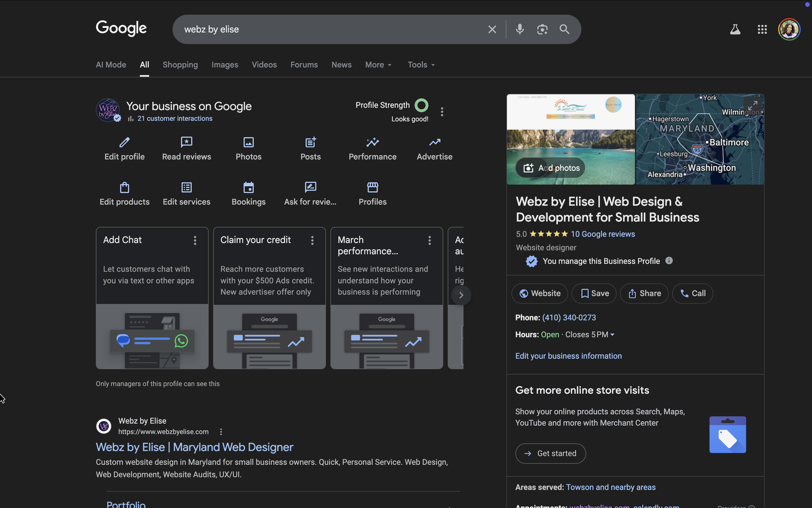Open Search Labs flask icon

click(x=735, y=29)
